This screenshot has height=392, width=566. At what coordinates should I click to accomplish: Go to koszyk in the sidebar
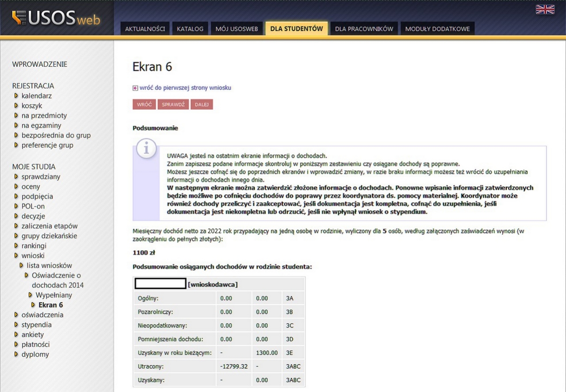tap(32, 106)
